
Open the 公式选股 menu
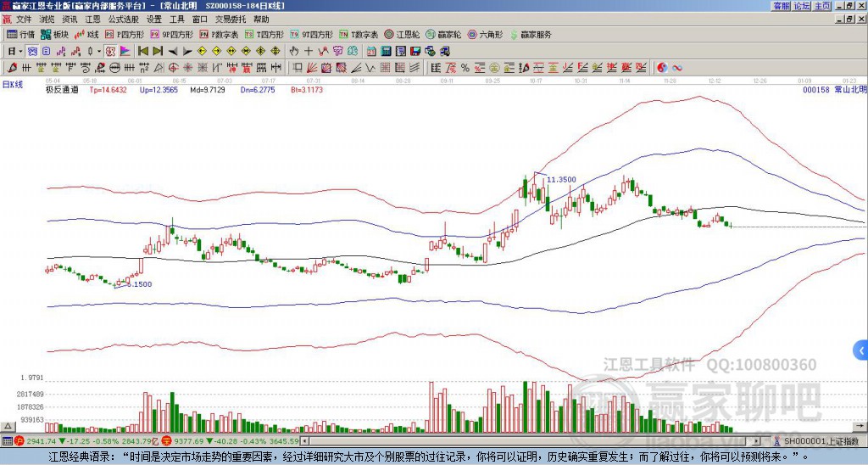(x=124, y=20)
